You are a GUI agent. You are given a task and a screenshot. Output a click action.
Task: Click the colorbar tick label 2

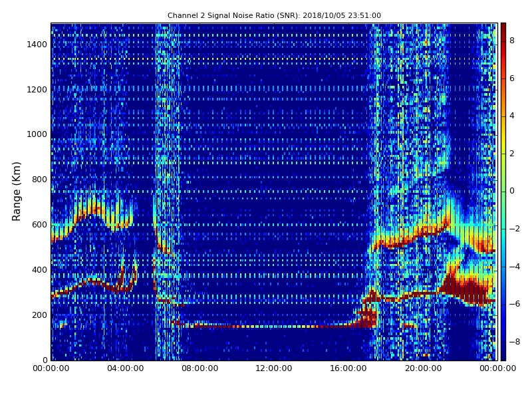coord(512,154)
